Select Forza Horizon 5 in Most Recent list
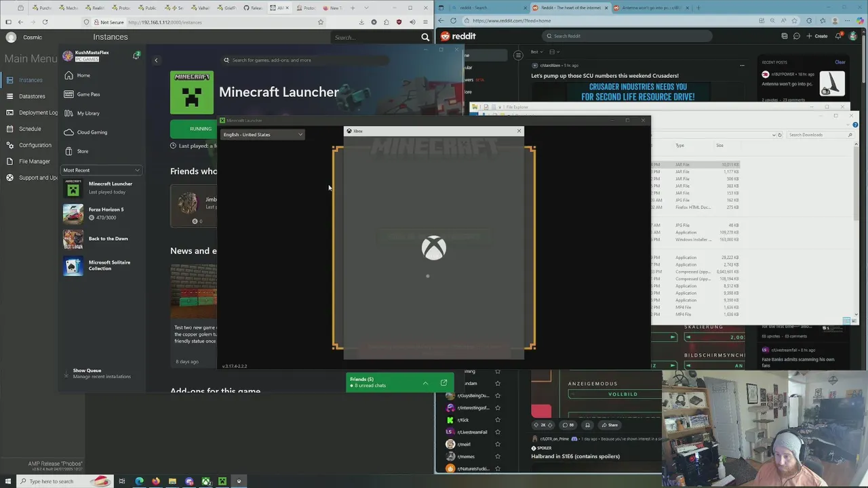The height and width of the screenshot is (488, 868). point(102,213)
